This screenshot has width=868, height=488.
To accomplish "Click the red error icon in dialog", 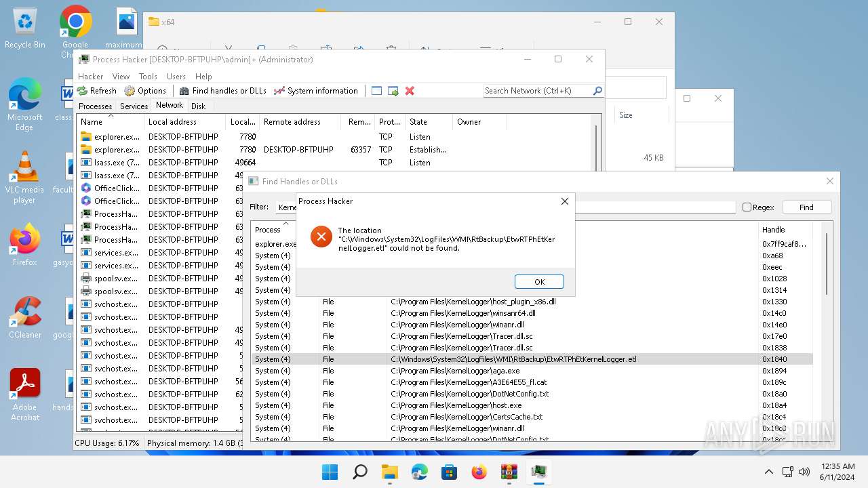I will (x=321, y=237).
